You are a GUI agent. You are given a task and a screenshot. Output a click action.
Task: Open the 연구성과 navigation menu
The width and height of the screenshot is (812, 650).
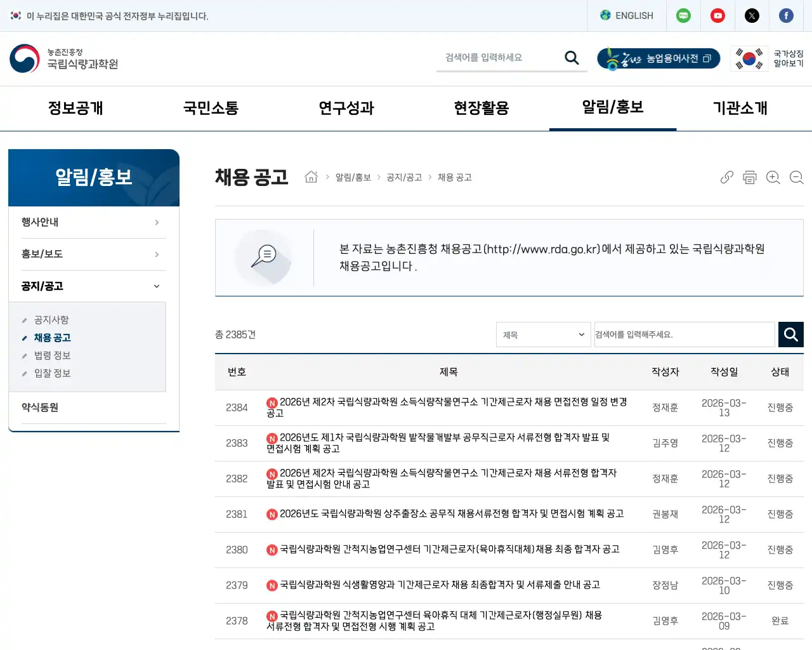click(345, 108)
